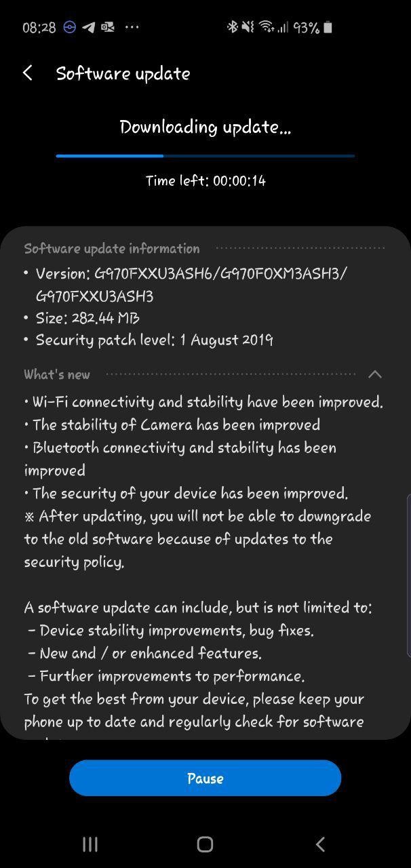Tap the Wi-Fi signal icon
This screenshot has width=411, height=868.
tap(267, 27)
